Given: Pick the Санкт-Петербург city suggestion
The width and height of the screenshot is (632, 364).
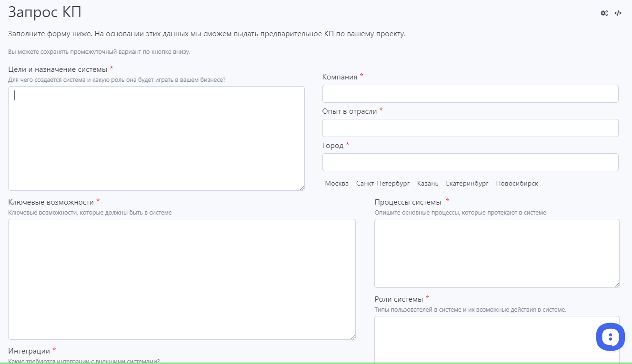Looking at the screenshot, I should pos(383,183).
